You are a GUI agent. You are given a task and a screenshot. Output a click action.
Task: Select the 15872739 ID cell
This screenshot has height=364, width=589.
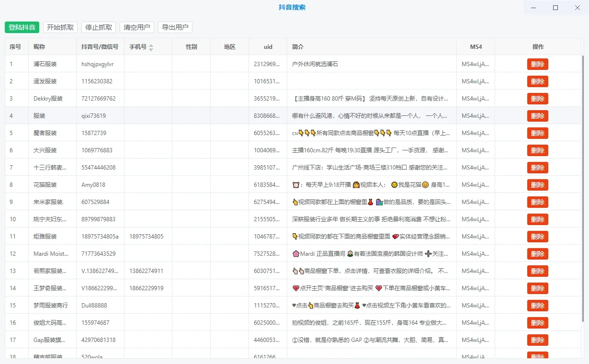[100, 133]
